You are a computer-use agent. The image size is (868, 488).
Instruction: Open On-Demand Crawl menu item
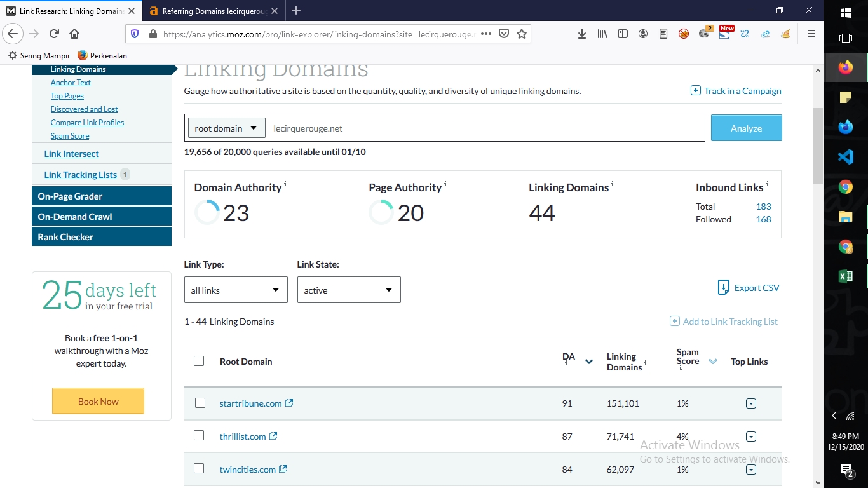102,217
